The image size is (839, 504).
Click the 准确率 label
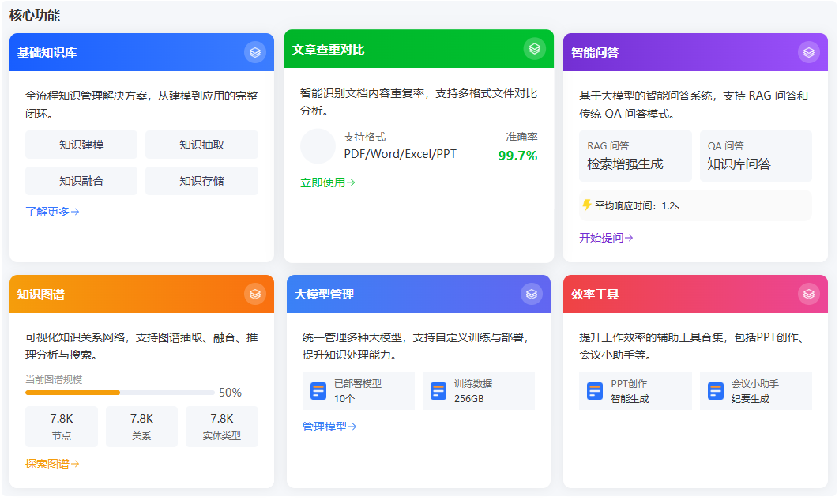click(521, 137)
